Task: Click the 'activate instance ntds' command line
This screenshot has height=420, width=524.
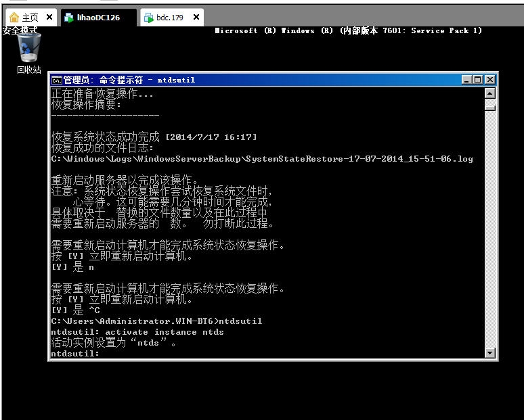Action: pyautogui.click(x=137, y=332)
